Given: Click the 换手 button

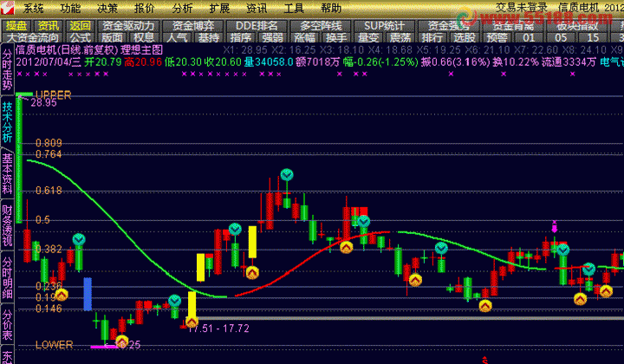Looking at the screenshot, I should click(336, 38).
